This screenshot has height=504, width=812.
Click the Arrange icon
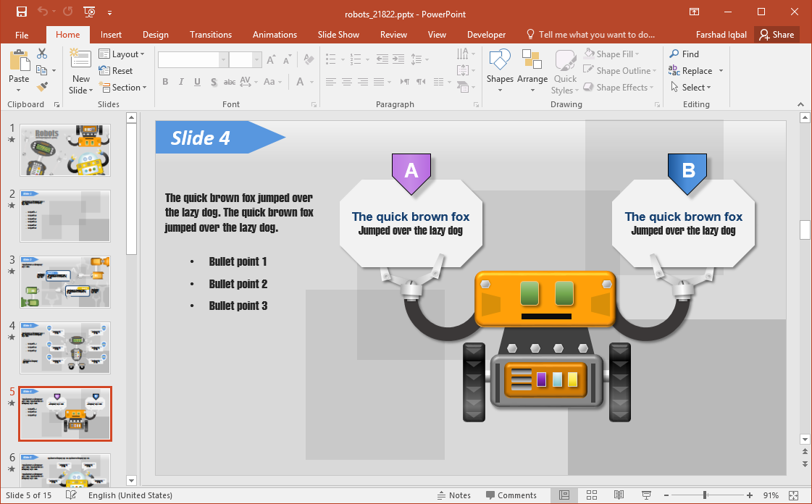click(532, 65)
